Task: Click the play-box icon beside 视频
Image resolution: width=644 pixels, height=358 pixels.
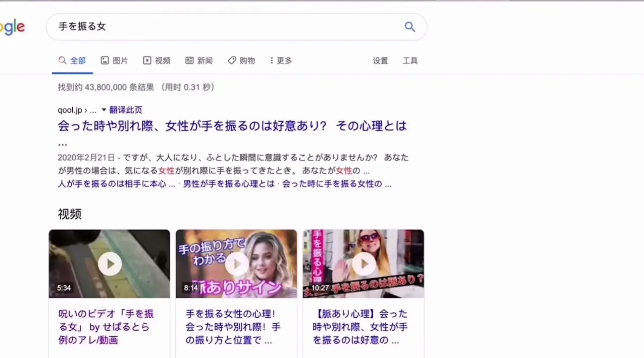Action: pyautogui.click(x=147, y=60)
